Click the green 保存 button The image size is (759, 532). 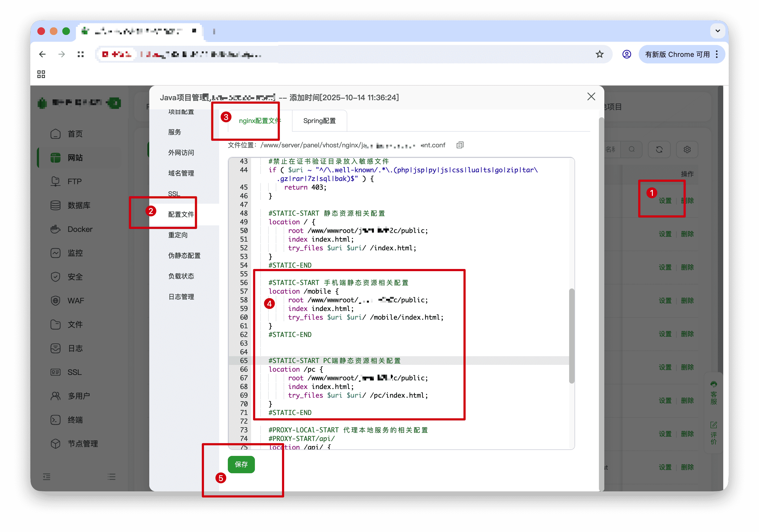(241, 464)
